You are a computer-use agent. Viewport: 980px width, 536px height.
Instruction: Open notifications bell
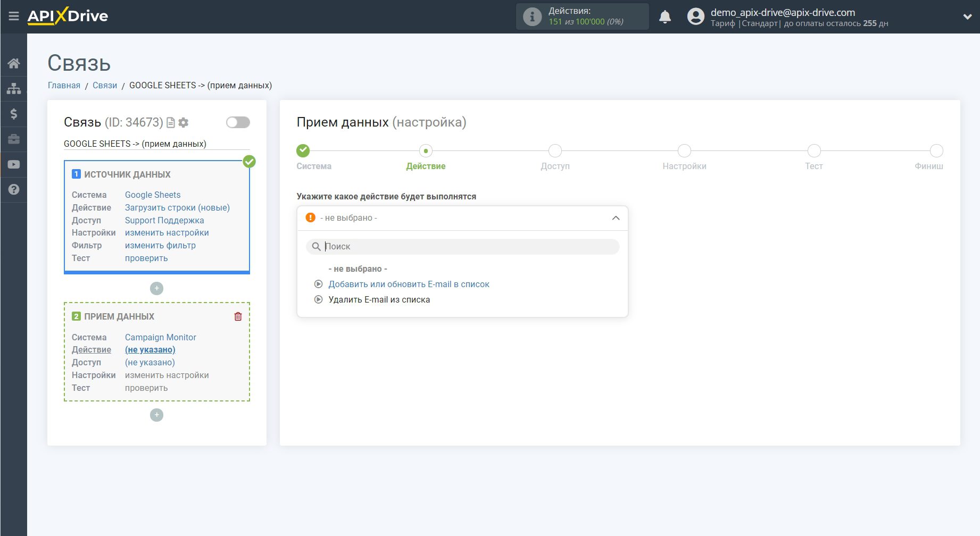(x=665, y=17)
